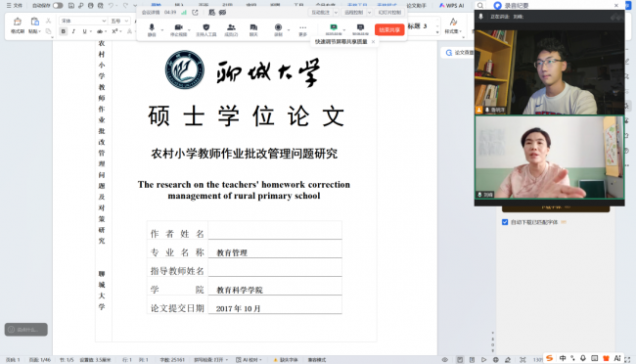
Task: Toggle the auto-download matched fonts checkbox
Action: coord(505,222)
